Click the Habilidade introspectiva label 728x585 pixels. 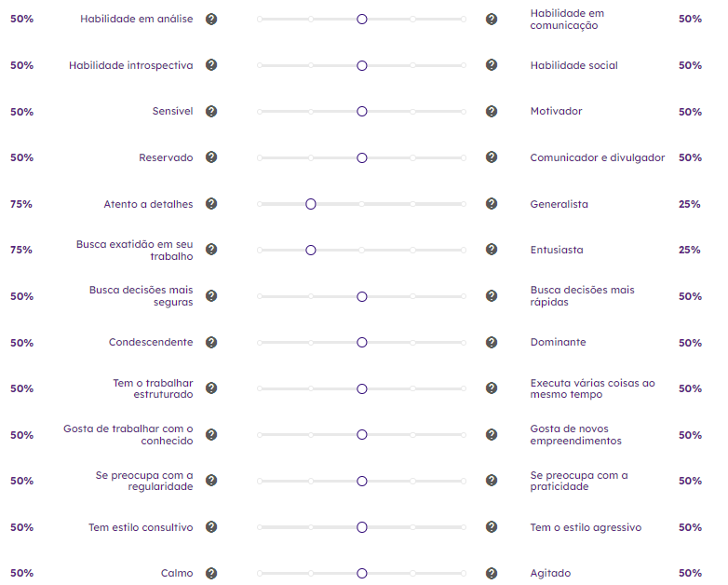pos(131,65)
